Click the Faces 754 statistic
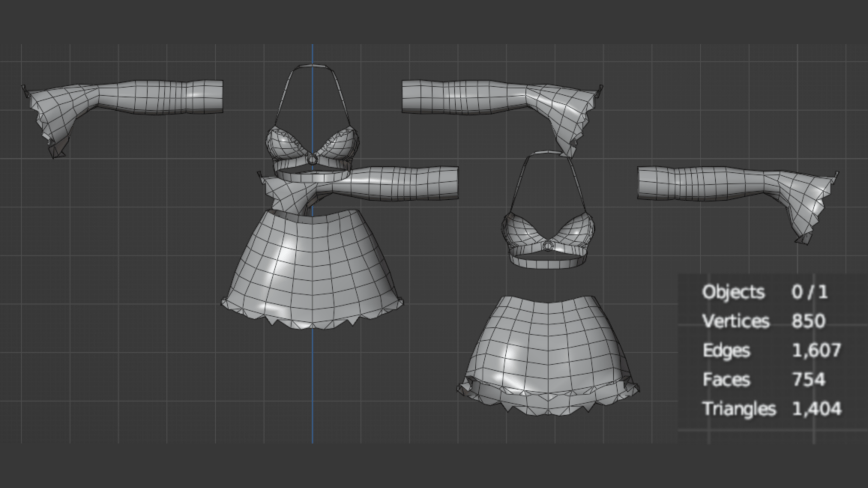The height and width of the screenshot is (488, 868). (764, 380)
